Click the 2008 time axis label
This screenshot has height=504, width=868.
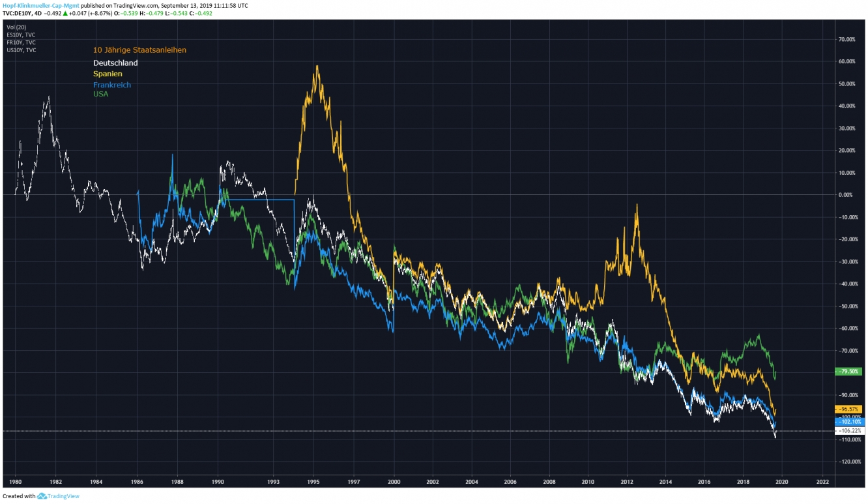[x=549, y=482]
